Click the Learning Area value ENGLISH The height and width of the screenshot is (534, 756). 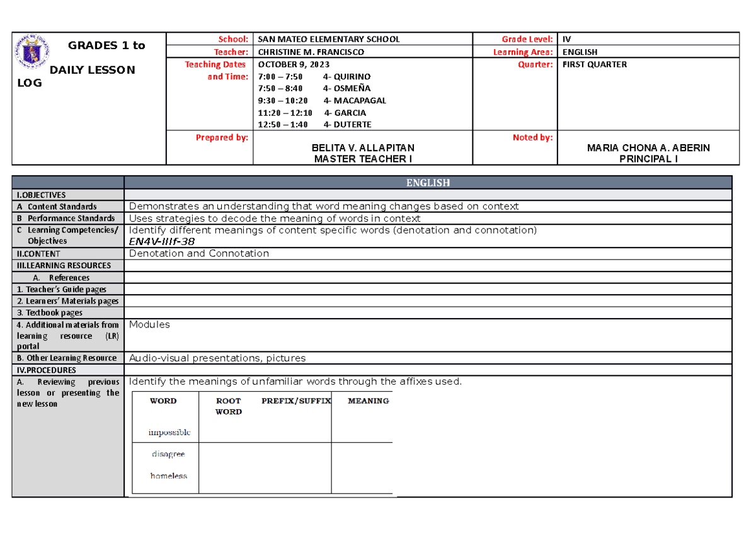(575, 52)
